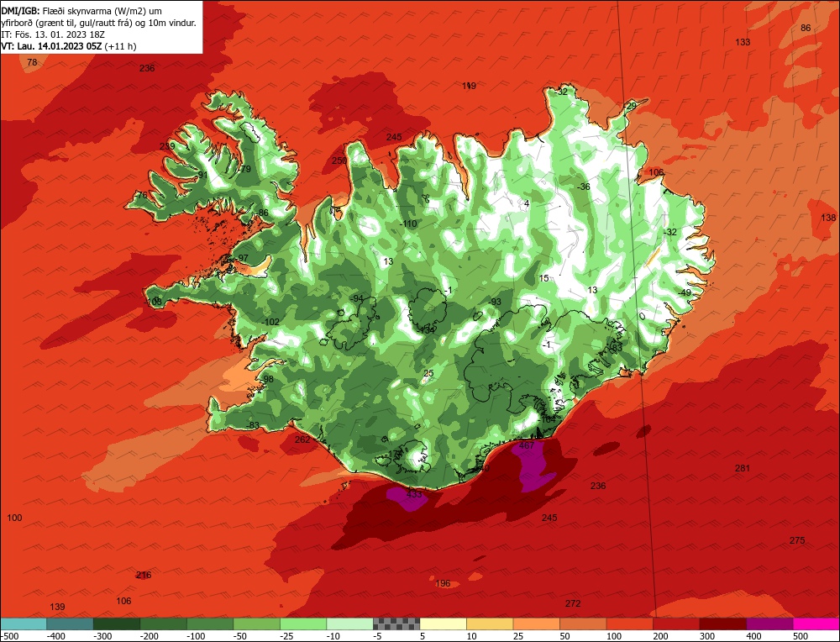Click the 467 value on the purple area
840x642 pixels.
[x=527, y=445]
